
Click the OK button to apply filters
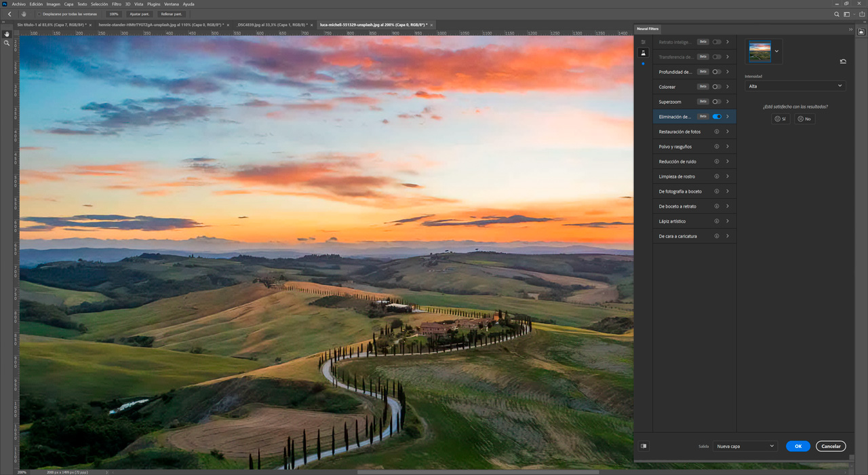pyautogui.click(x=797, y=446)
